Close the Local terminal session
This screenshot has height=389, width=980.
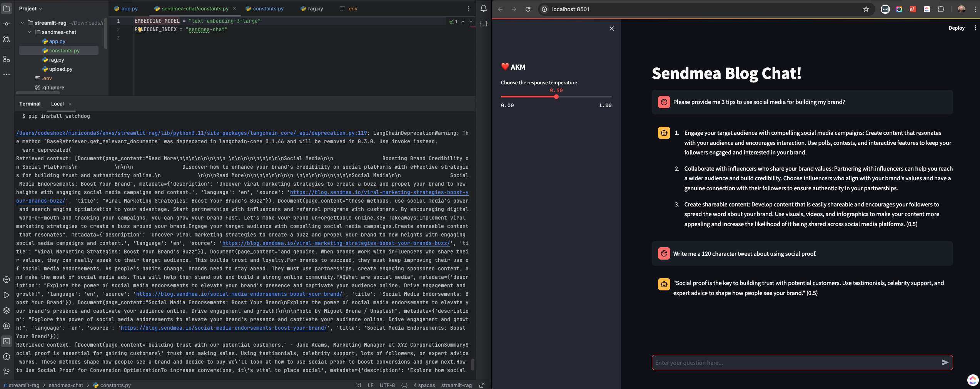pyautogui.click(x=70, y=104)
